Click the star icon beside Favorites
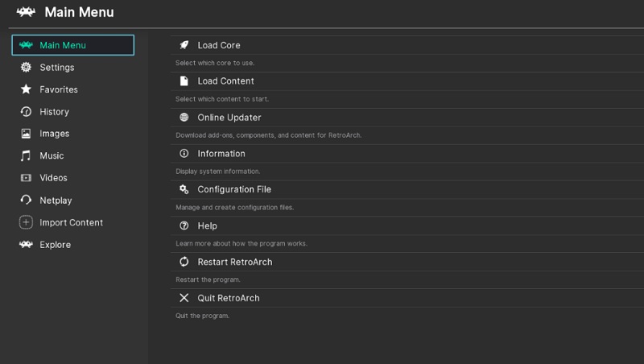Screen dimensions: 644x364 point(26,89)
